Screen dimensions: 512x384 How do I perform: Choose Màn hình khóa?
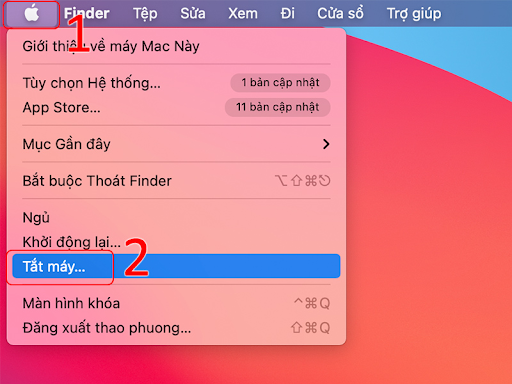click(x=176, y=303)
